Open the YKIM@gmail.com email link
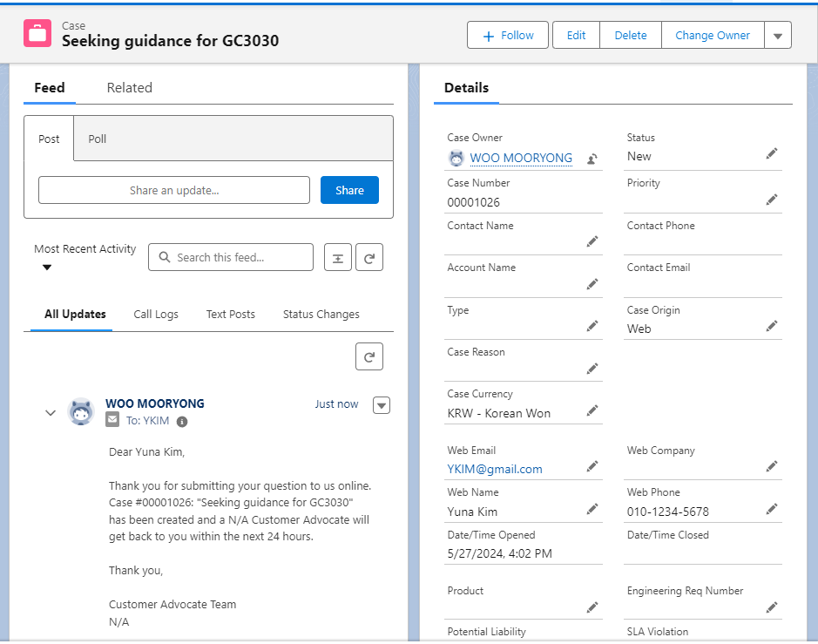Image resolution: width=818 pixels, height=644 pixels. tap(495, 469)
